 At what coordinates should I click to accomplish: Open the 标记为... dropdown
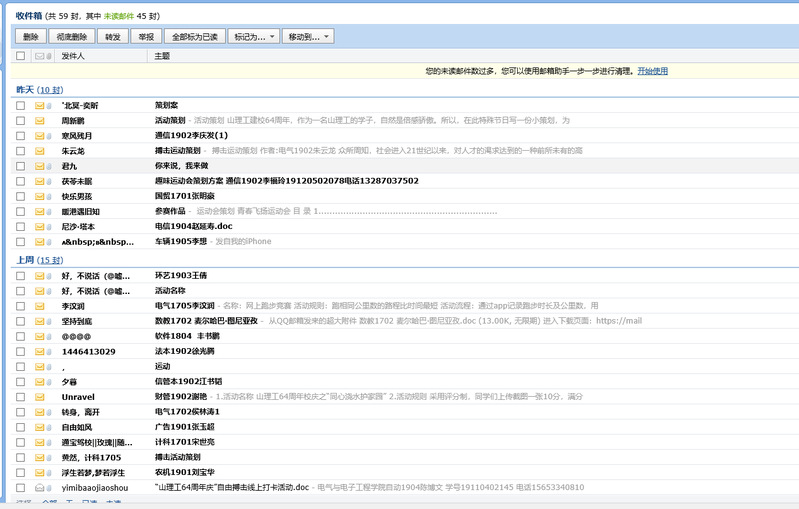(254, 36)
